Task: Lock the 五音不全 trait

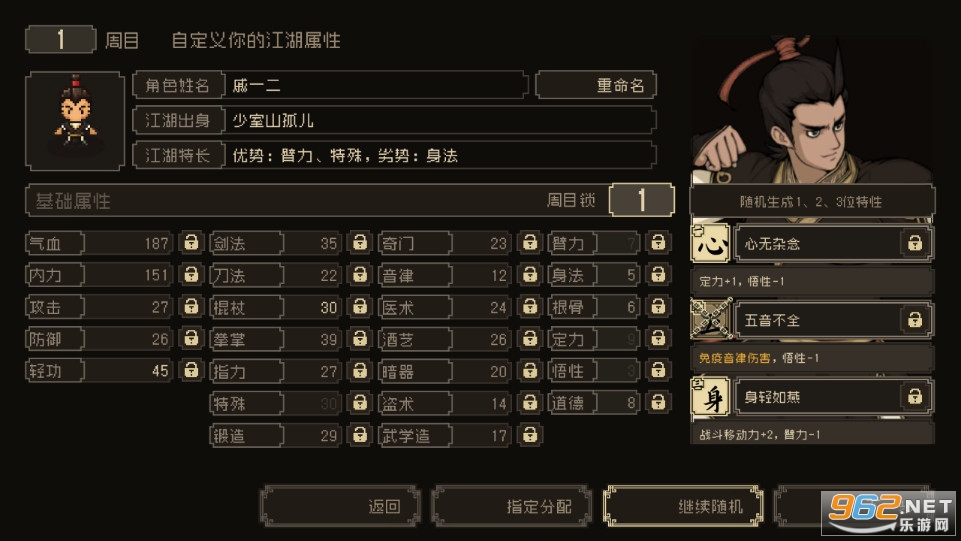Action: (x=914, y=319)
